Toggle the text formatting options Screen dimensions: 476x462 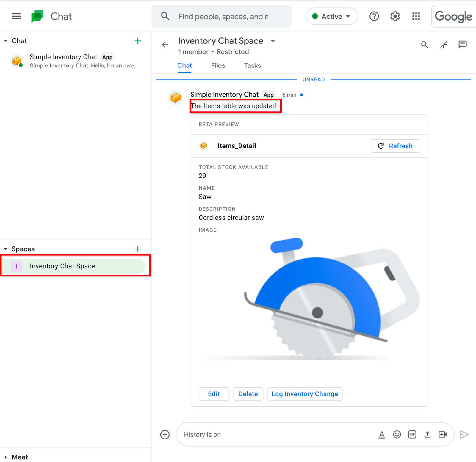tap(382, 434)
